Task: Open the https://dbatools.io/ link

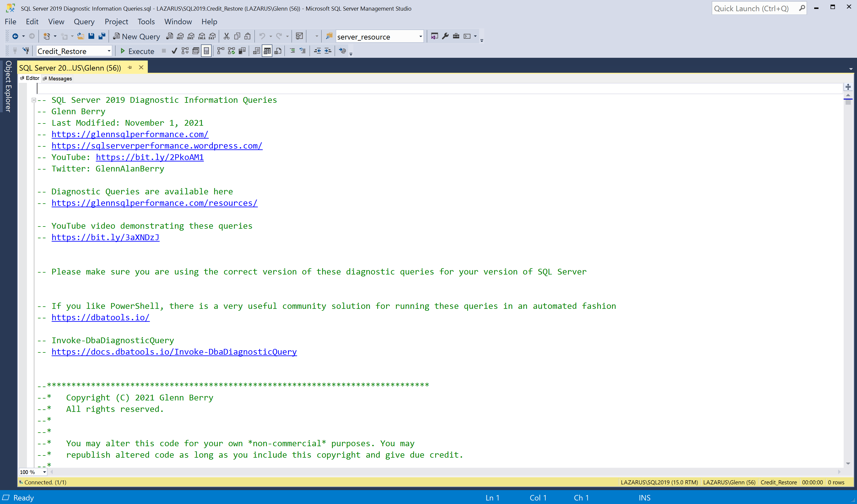Action: (x=100, y=318)
